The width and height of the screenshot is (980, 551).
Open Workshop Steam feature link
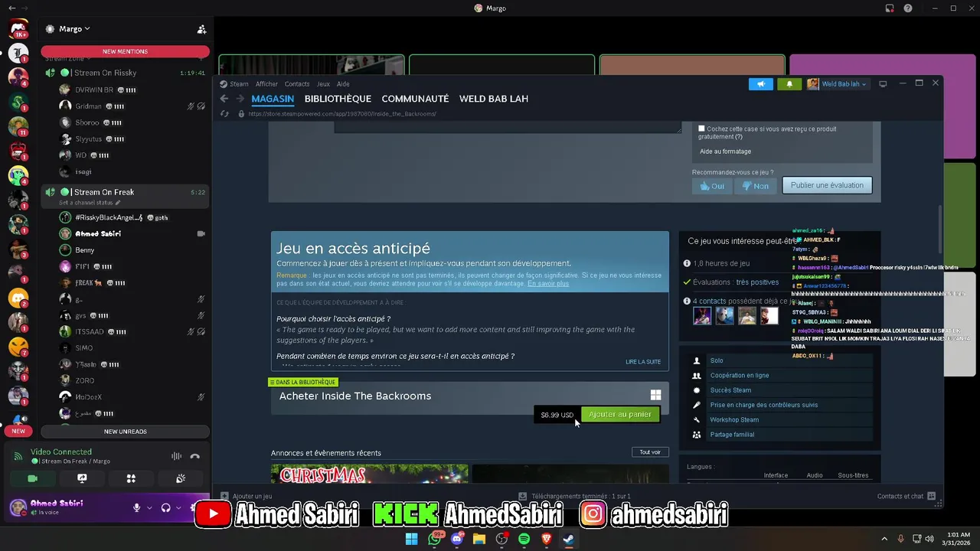pos(734,420)
